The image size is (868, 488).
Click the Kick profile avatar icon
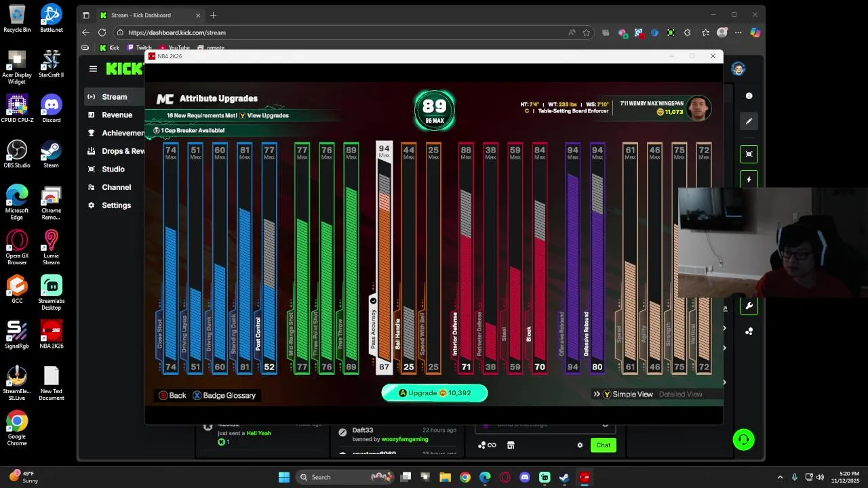tap(738, 68)
